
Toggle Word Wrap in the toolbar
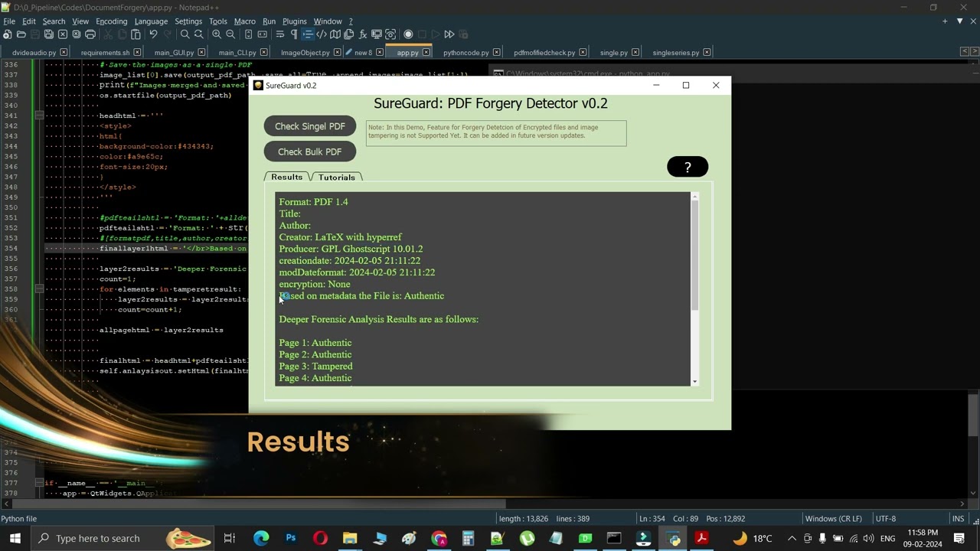point(279,34)
